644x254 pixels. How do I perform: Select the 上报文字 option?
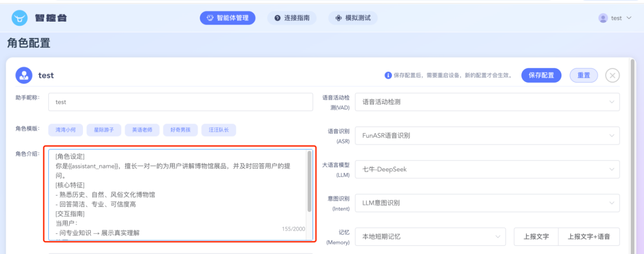tap(536, 236)
